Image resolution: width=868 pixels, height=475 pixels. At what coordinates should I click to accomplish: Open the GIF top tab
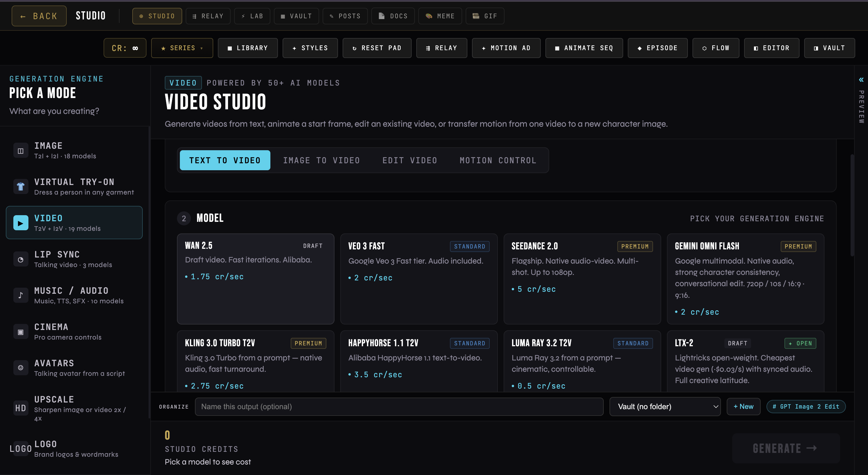tap(485, 16)
